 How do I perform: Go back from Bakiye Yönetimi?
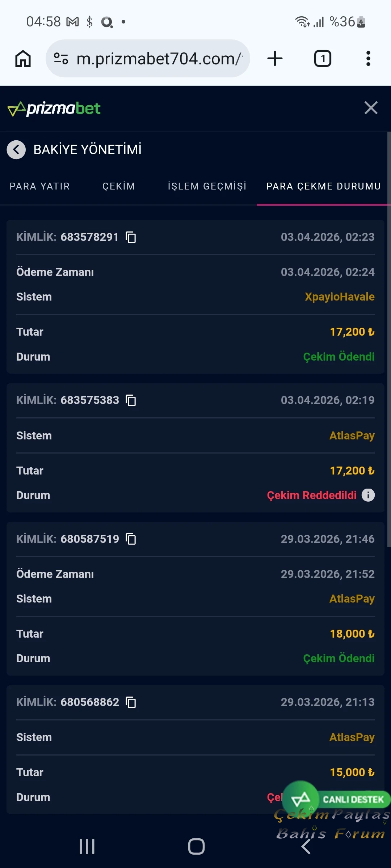click(16, 149)
